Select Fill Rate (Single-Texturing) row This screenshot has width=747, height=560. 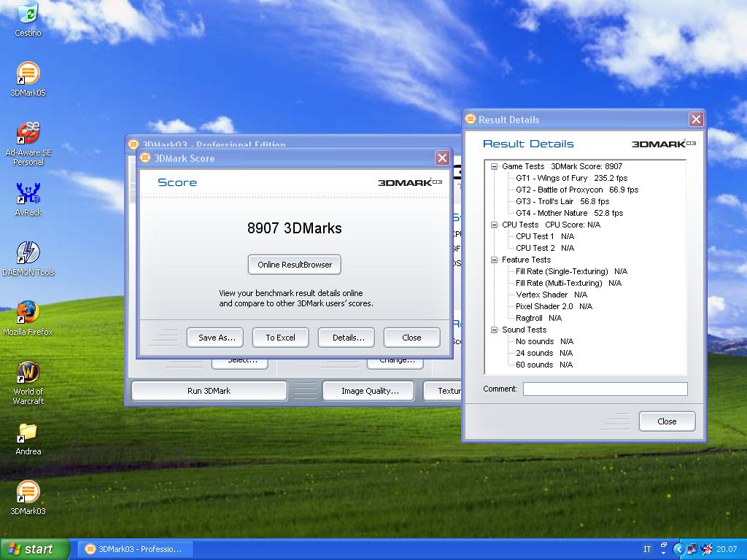[x=572, y=271]
